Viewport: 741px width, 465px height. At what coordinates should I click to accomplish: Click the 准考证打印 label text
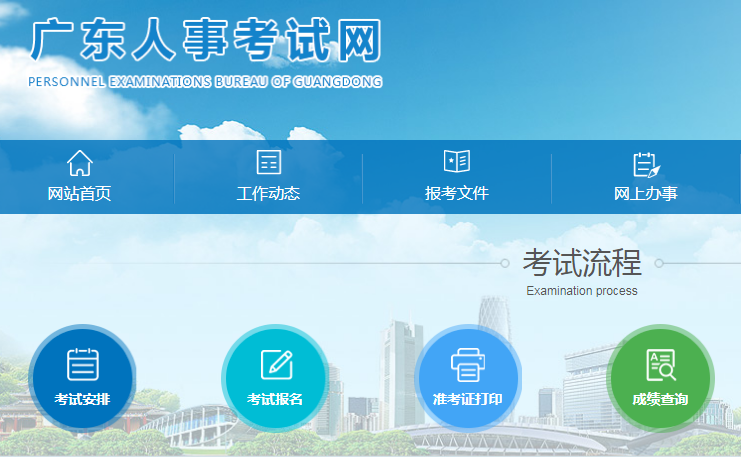click(468, 400)
